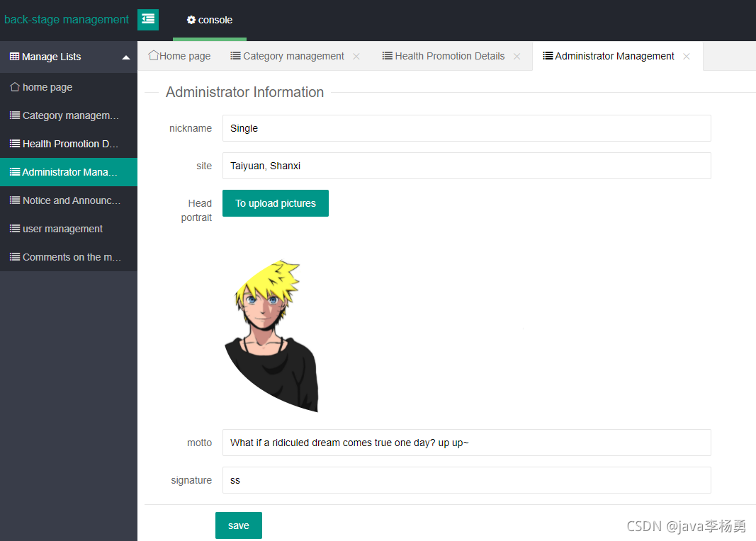Close the Administrator Management tab
Viewport: 756px width, 541px height.
[687, 57]
